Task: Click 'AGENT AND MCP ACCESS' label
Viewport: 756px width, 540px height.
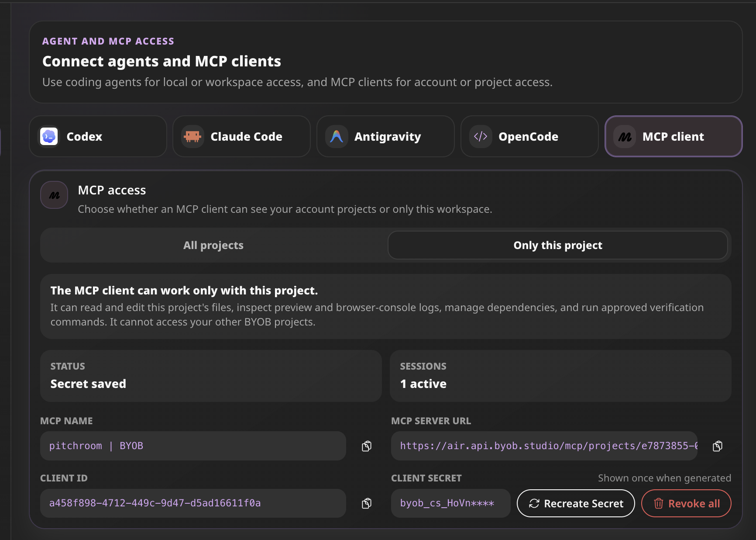Action: [x=108, y=41]
